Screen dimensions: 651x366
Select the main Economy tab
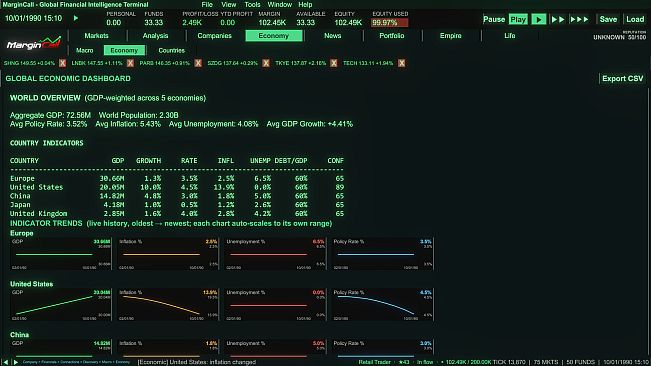[274, 36]
